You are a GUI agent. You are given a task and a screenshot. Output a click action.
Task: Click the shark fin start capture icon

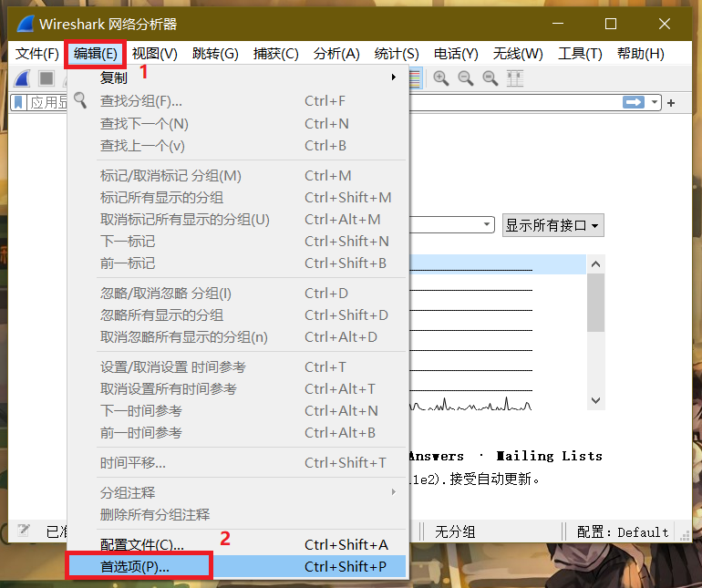pos(24,79)
